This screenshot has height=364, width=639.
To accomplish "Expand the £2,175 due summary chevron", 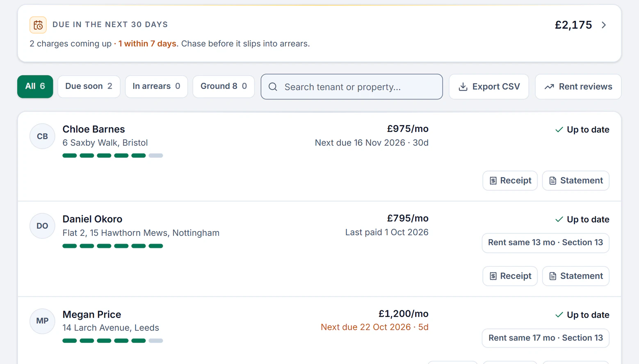I will pyautogui.click(x=604, y=25).
